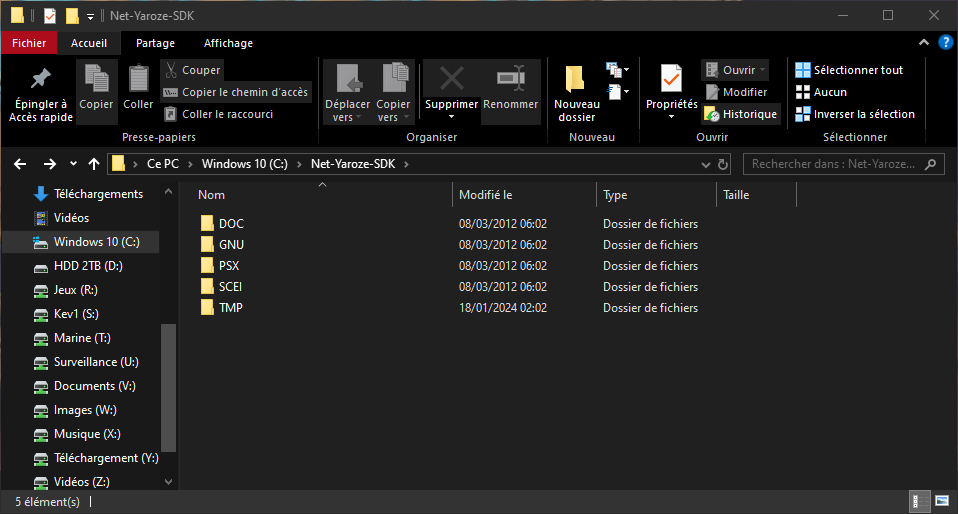Switch to the Accueil tab
The width and height of the screenshot is (958, 514).
(x=89, y=43)
